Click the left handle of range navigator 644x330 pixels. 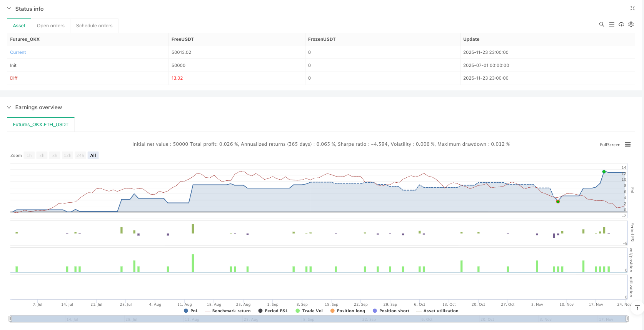pos(10,318)
